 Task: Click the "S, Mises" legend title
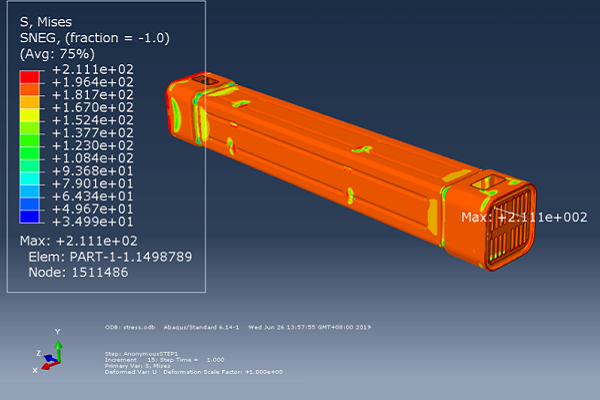click(45, 20)
